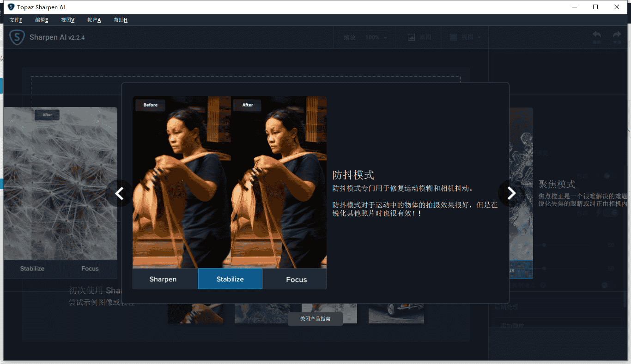Click the Sharpen AI shield logo

(x=17, y=37)
